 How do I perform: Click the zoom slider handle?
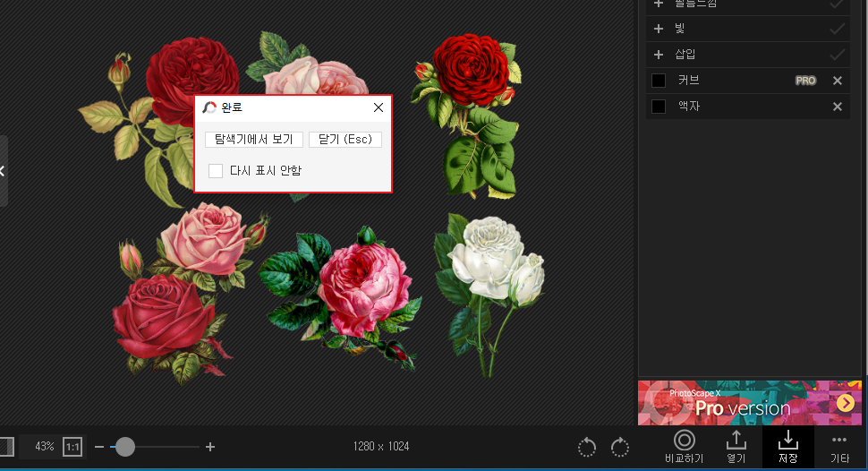125,447
